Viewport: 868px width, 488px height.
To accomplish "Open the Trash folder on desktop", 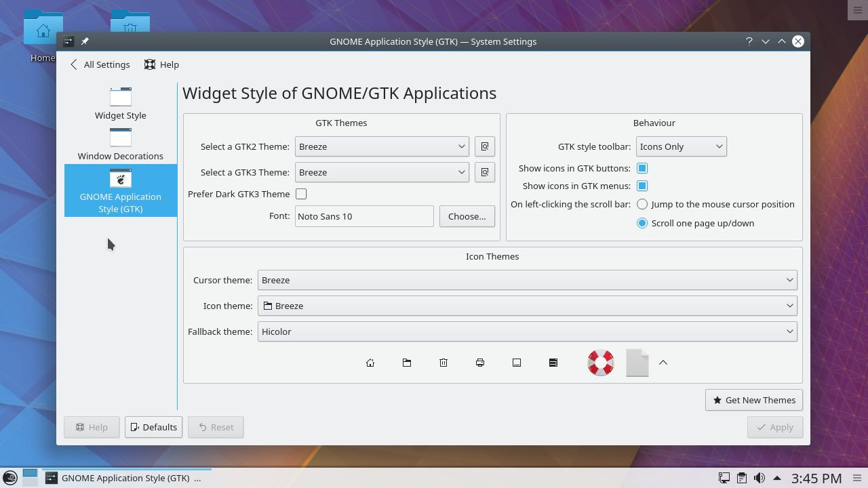I will 130,20.
